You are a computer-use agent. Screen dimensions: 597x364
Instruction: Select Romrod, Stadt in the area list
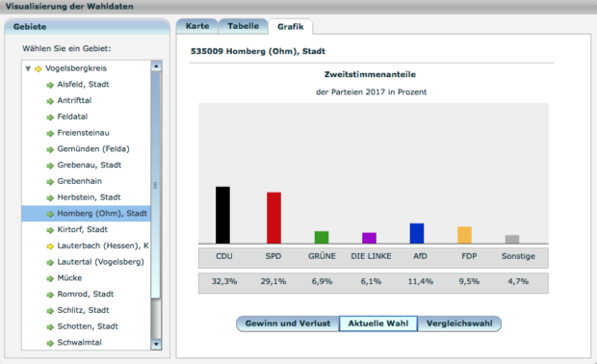tap(86, 294)
